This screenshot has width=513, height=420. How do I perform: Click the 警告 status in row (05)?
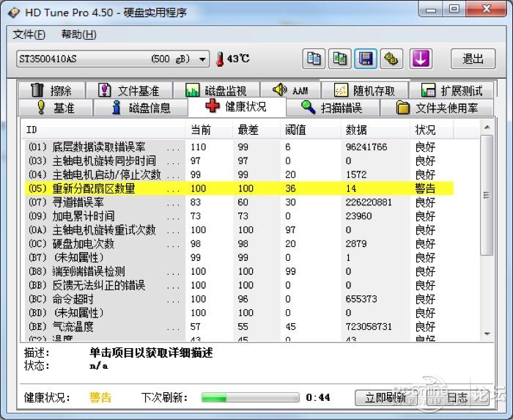coord(425,188)
